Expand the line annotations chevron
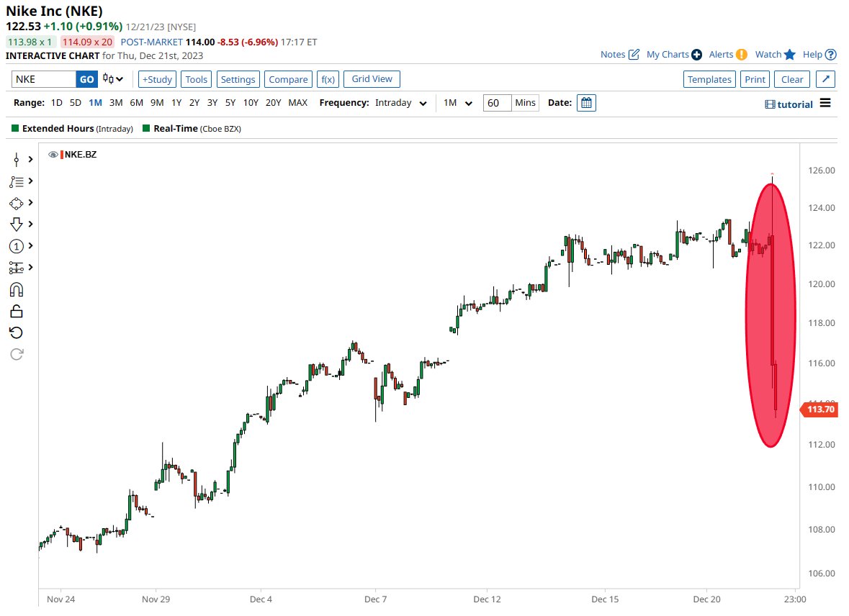The image size is (849, 616). click(31, 181)
